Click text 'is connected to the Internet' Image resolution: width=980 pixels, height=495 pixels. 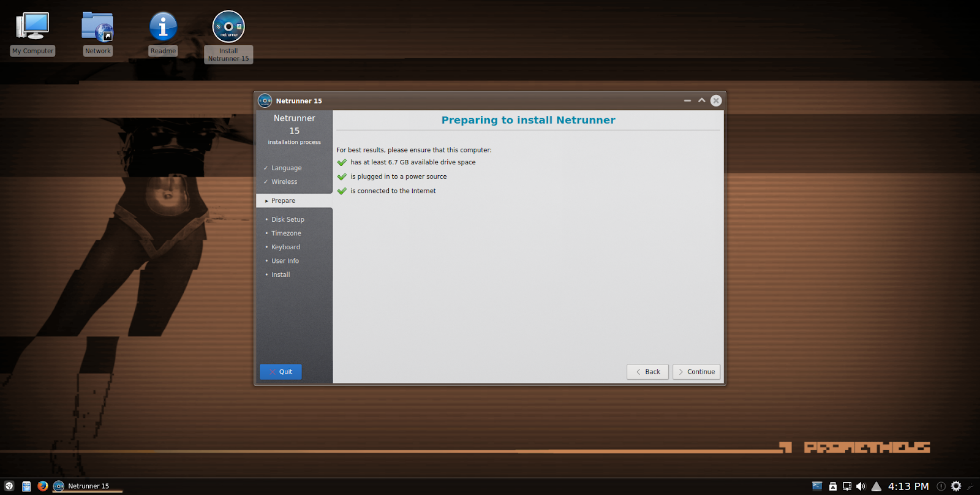393,191
